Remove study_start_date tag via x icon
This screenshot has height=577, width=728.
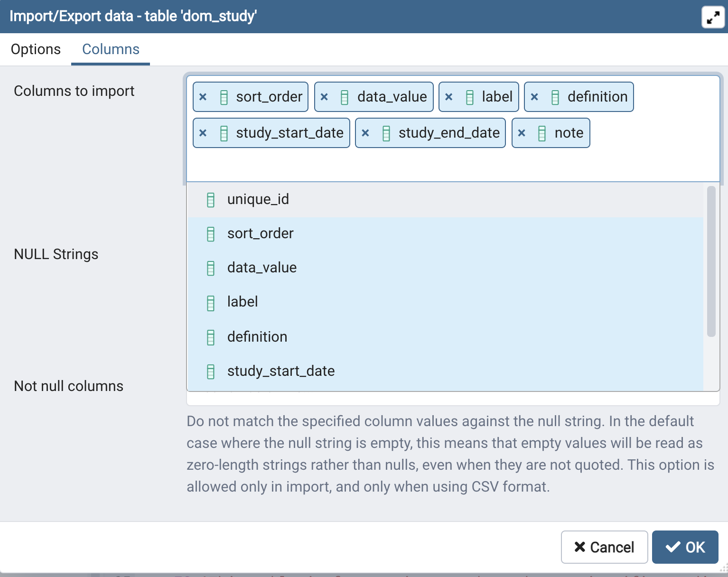pyautogui.click(x=203, y=133)
